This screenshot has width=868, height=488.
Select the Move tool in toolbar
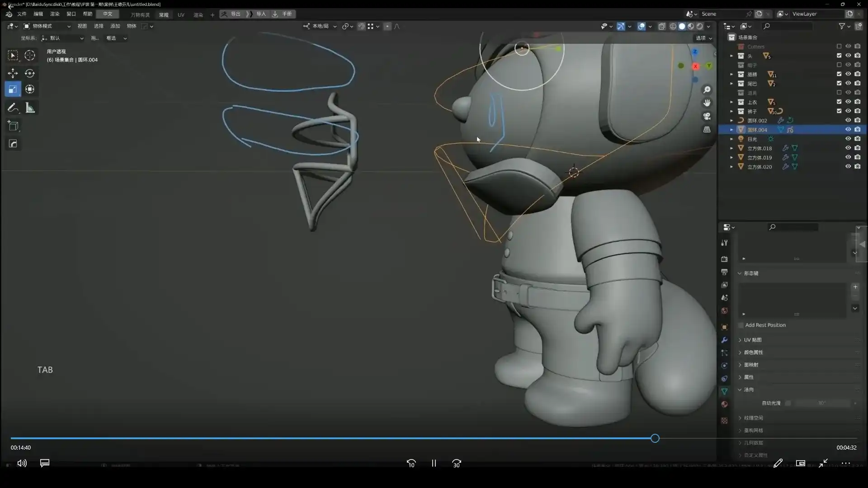(13, 73)
